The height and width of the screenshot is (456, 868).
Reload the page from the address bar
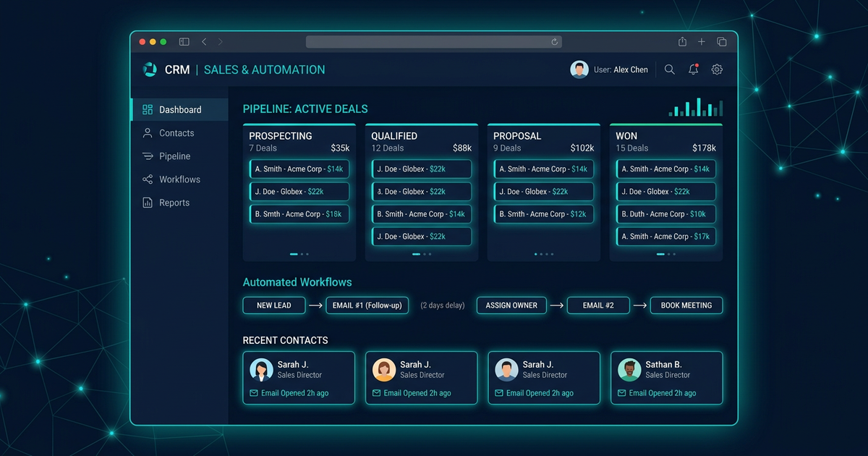point(555,42)
